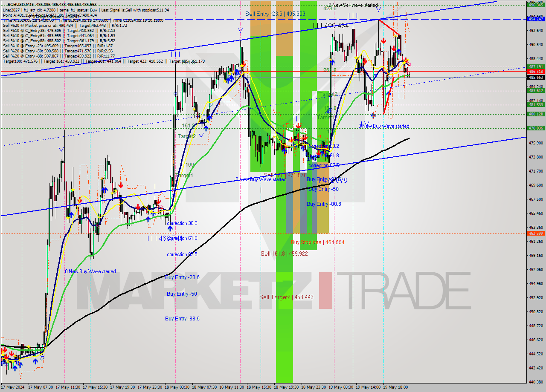The width and height of the screenshot is (546, 392).
Task: Click the 475.900 price axis value
Action: [535, 143]
